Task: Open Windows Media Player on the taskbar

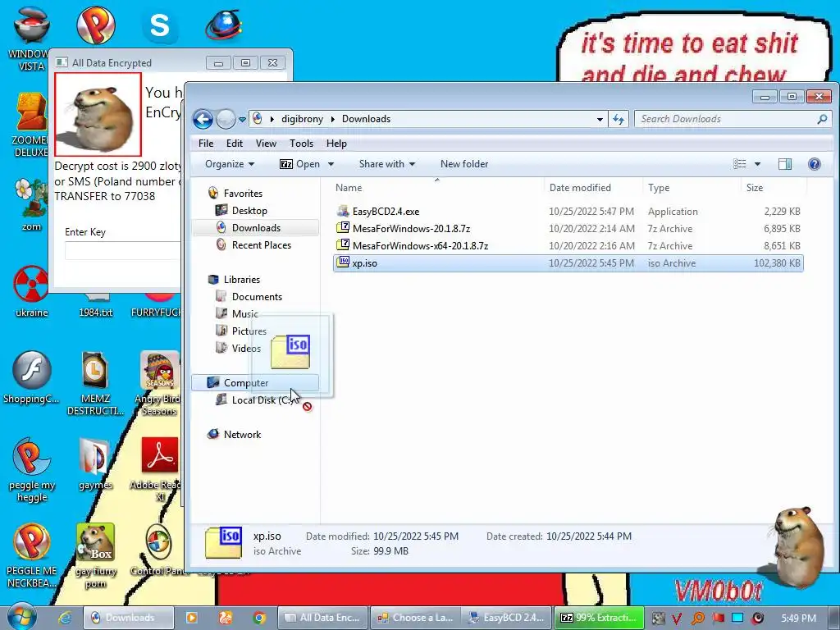Action: (191, 618)
